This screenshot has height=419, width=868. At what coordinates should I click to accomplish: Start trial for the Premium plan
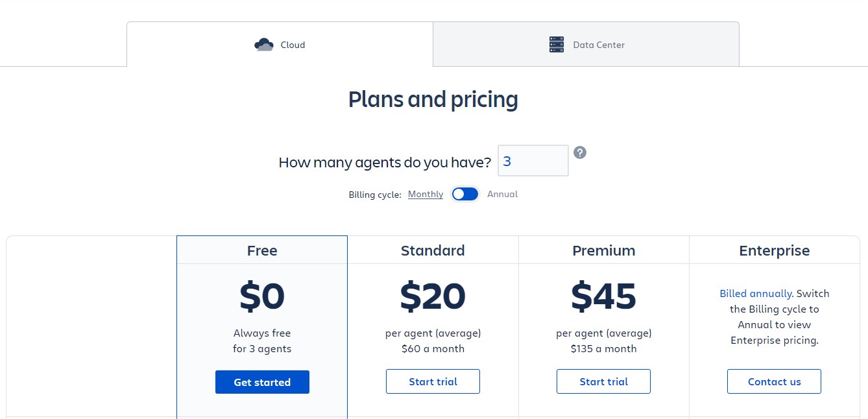click(x=603, y=381)
